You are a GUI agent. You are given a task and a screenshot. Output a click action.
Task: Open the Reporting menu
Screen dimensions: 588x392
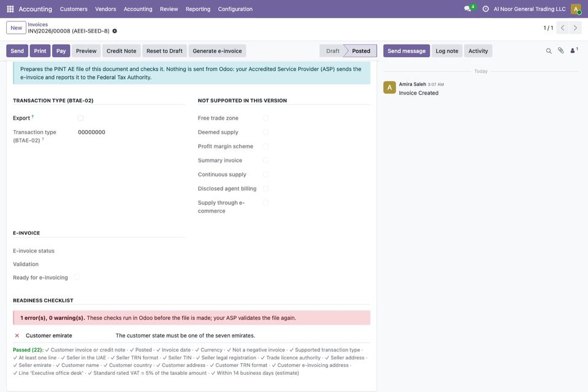198,9
